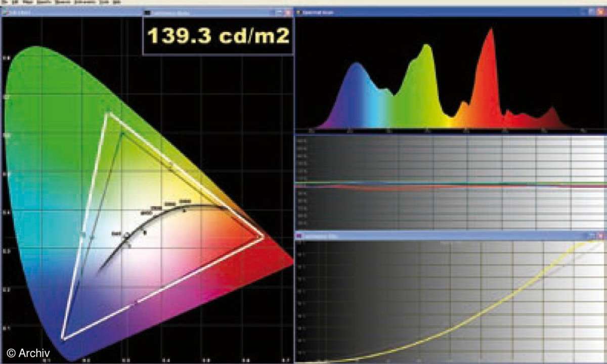Close the spectral scan window

(600, 12)
